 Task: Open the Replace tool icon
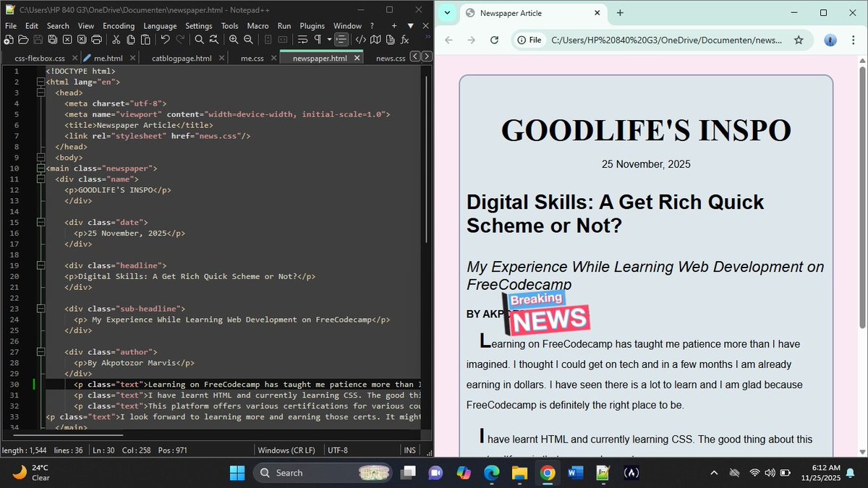214,40
